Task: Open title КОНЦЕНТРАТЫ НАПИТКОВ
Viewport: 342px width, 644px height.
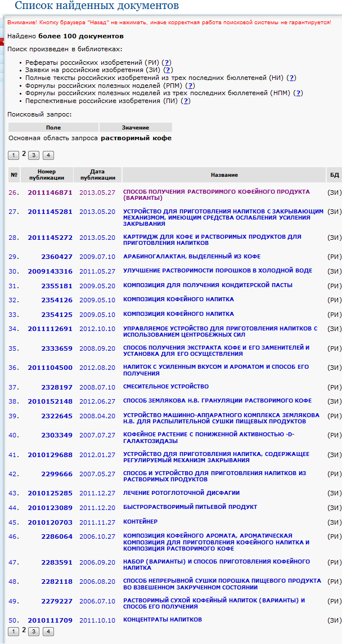Action: point(163,620)
